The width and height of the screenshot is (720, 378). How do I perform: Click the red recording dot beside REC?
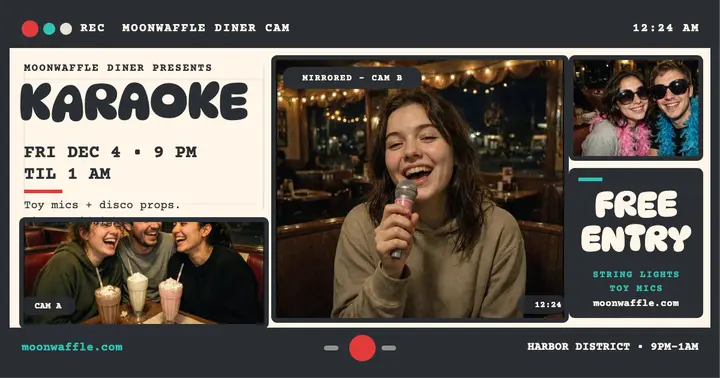click(x=30, y=28)
